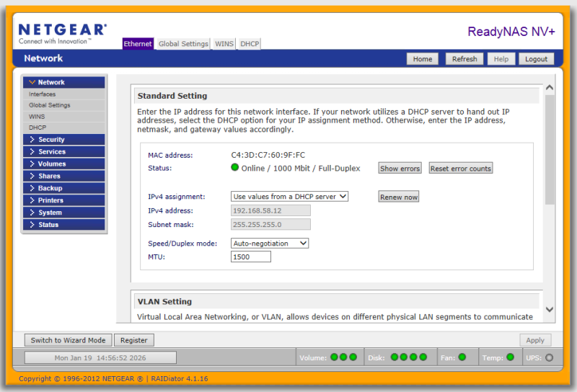Expand the Printers section

[64, 200]
